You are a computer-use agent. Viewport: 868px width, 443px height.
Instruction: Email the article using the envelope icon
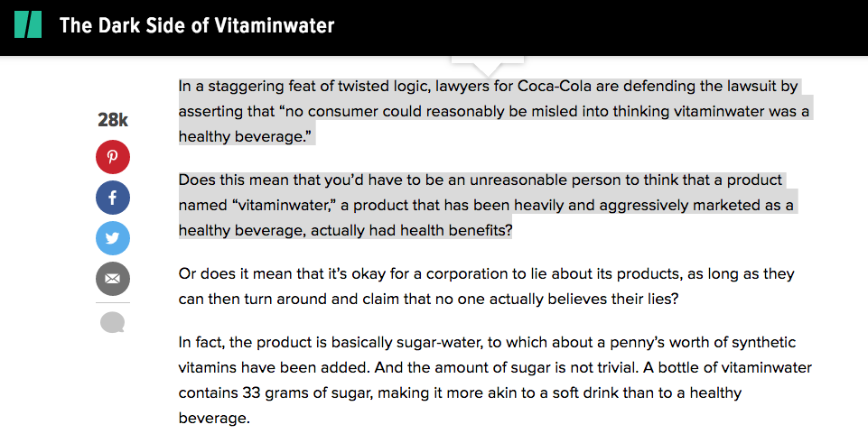point(113,279)
